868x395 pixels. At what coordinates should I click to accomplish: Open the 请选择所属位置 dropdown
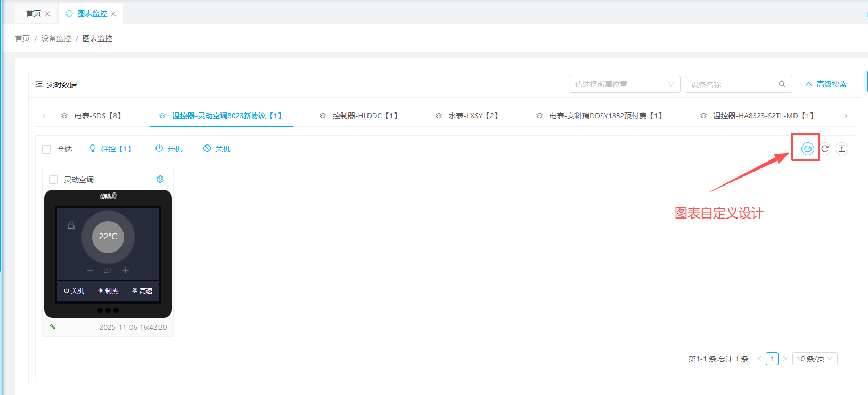[624, 84]
